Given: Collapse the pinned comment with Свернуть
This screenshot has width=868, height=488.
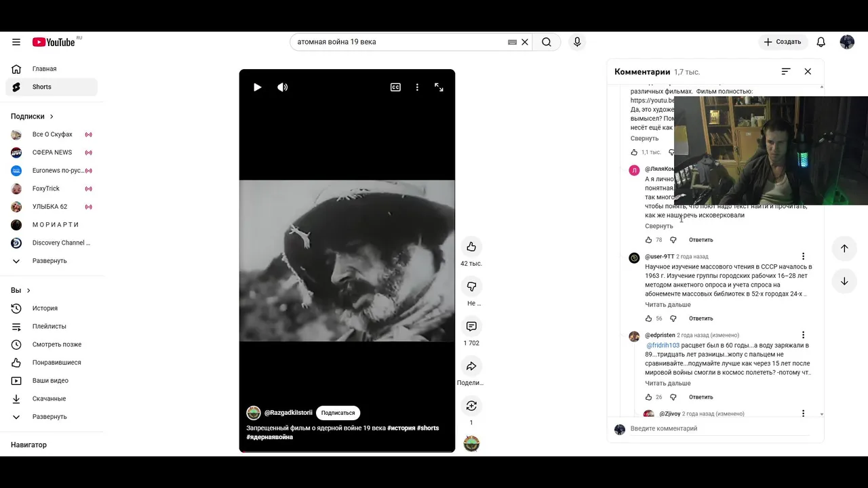Looking at the screenshot, I should click(644, 138).
